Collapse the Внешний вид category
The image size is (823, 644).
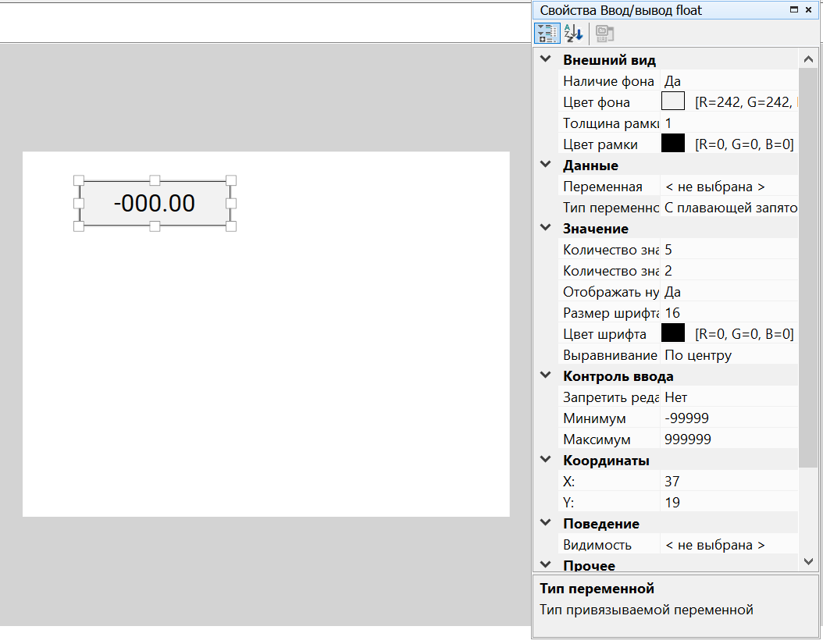pos(546,60)
